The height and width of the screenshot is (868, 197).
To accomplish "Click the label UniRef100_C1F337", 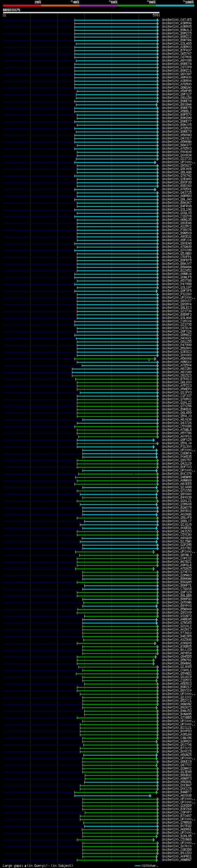I will point(177,396).
